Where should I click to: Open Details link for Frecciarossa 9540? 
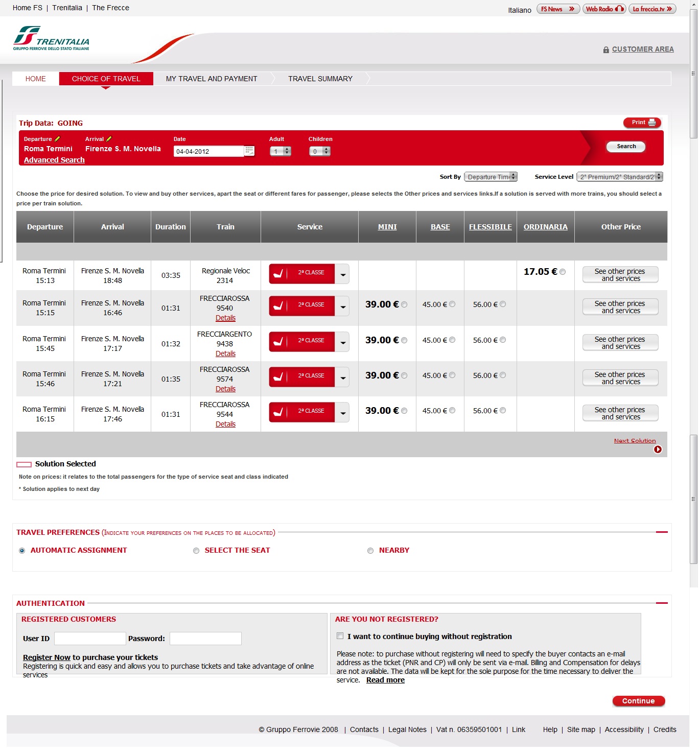[225, 318]
